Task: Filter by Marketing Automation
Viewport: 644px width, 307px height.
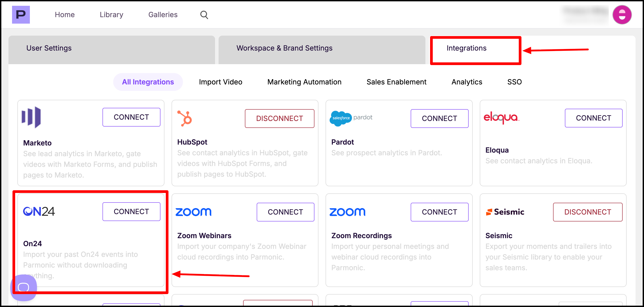Action: (x=304, y=82)
